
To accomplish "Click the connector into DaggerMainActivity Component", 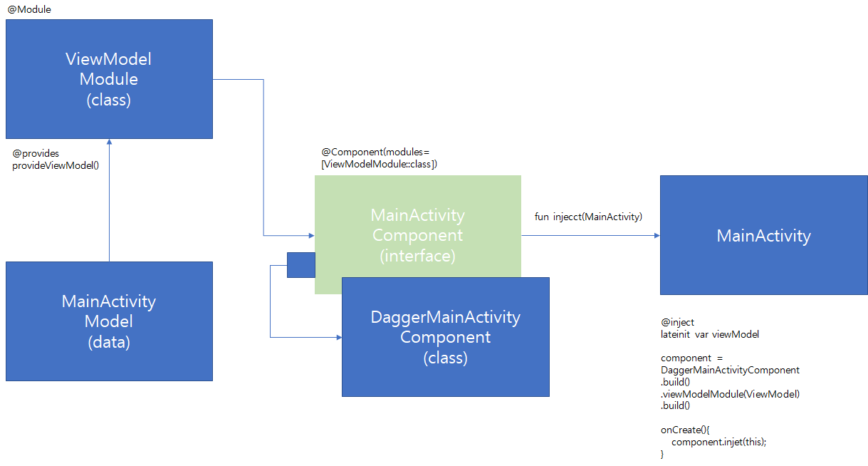I will [306, 336].
